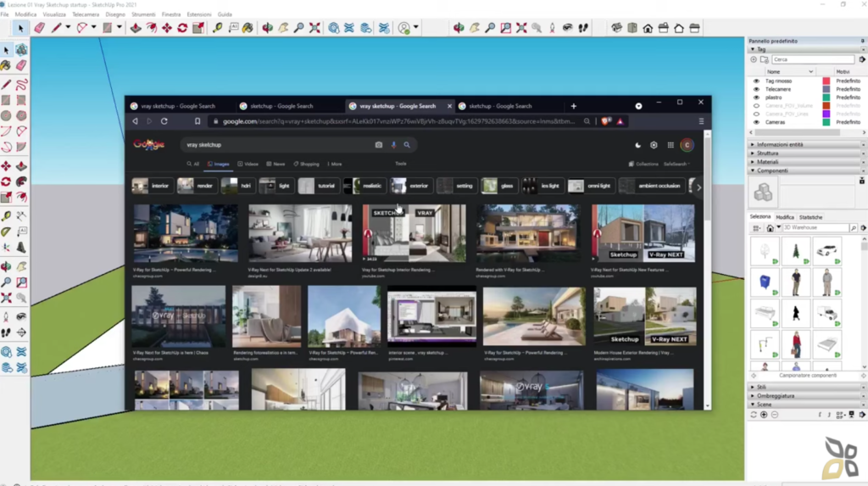This screenshot has height=486, width=868.
Task: Choose the Paint Bucket tool in top toolbar
Action: click(248, 28)
